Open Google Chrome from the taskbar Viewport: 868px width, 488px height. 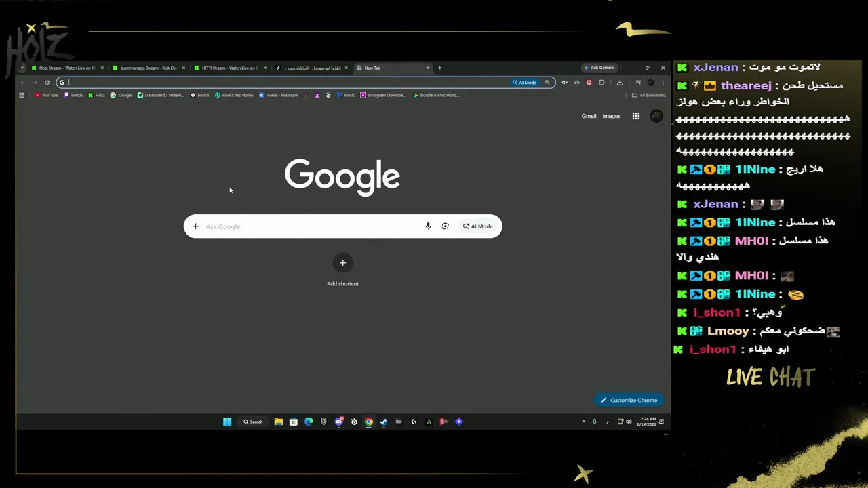pyautogui.click(x=369, y=422)
